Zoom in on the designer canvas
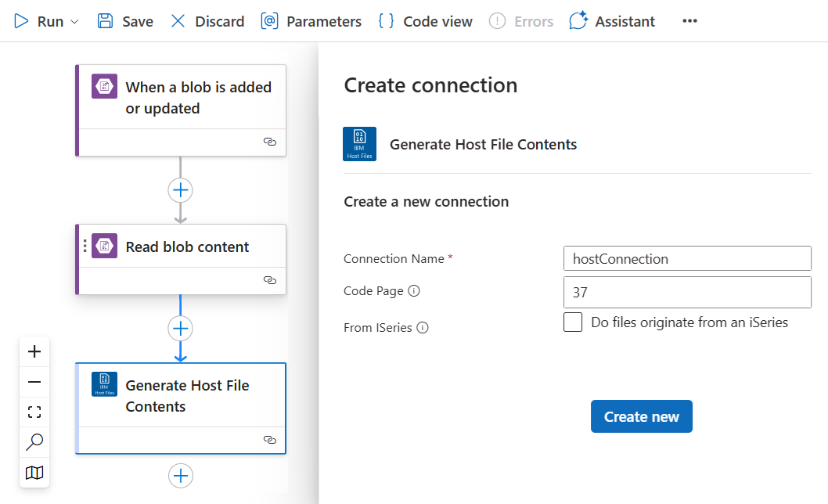 coord(34,351)
